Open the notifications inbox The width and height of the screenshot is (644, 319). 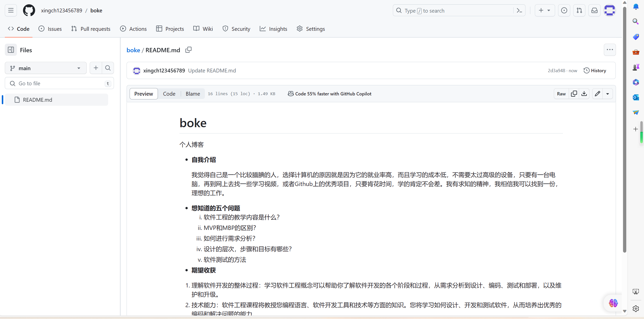tap(594, 10)
